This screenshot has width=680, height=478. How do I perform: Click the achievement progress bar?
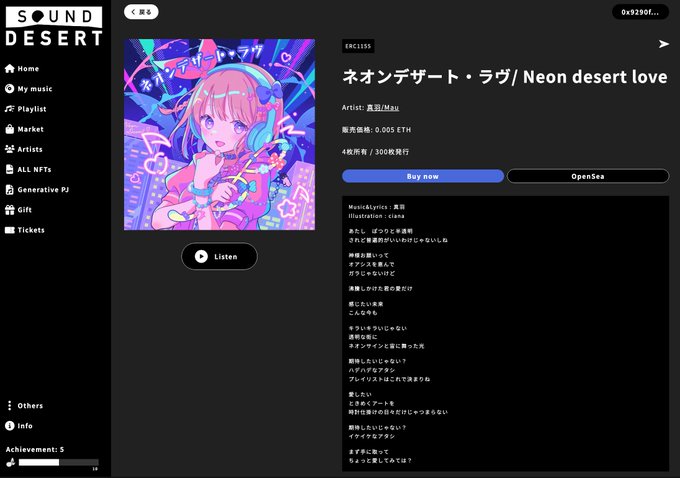click(59, 462)
